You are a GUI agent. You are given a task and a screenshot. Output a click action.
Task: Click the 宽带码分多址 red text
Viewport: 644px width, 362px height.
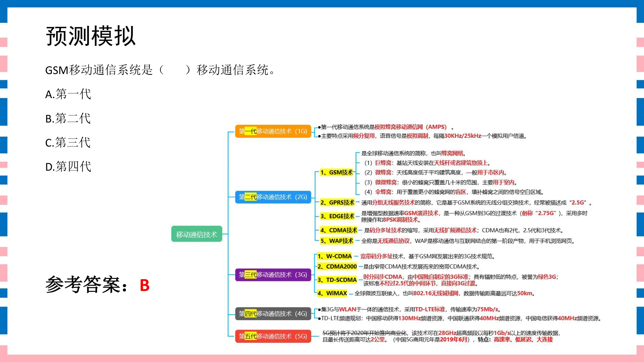click(376, 257)
